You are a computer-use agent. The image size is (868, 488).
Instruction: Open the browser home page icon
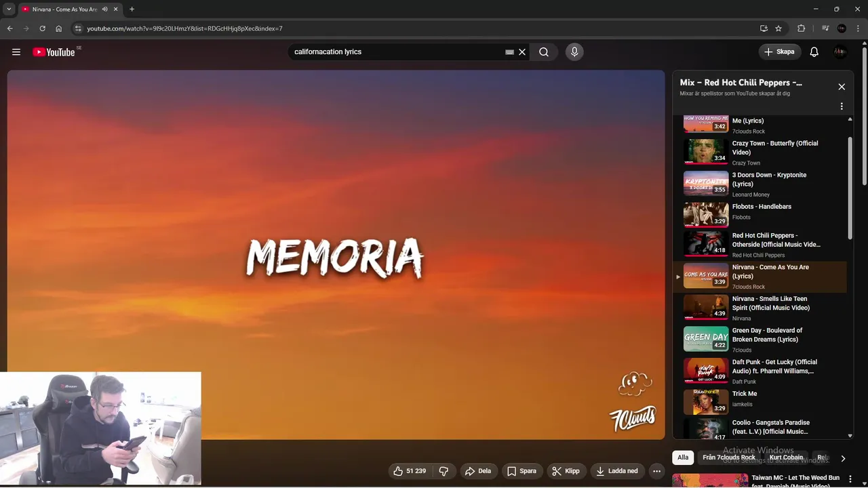tap(58, 28)
